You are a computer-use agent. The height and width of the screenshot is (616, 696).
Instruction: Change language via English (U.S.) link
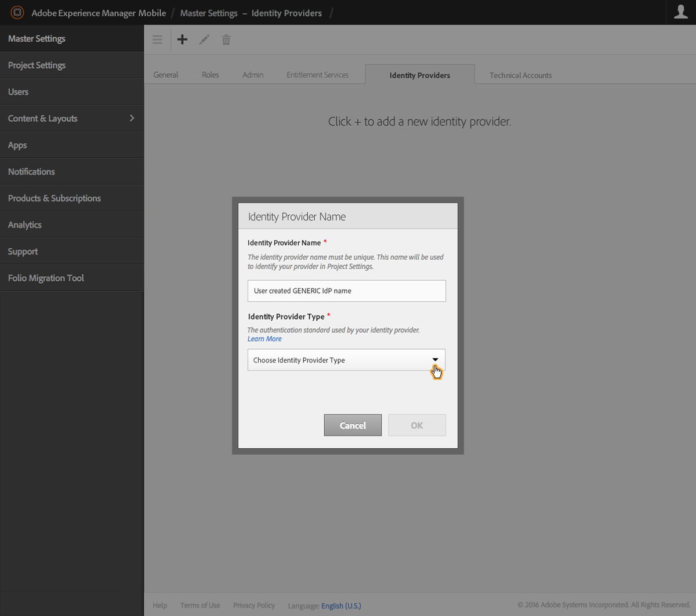[x=341, y=606]
